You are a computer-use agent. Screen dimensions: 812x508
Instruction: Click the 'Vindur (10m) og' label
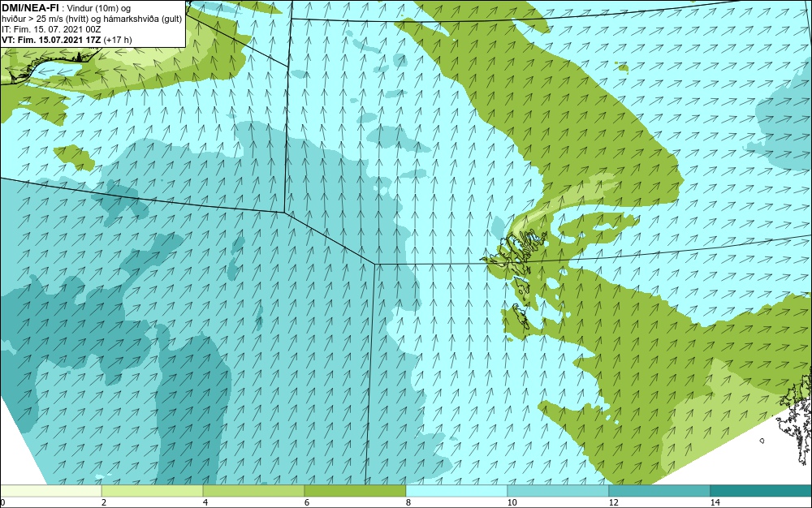click(99, 8)
